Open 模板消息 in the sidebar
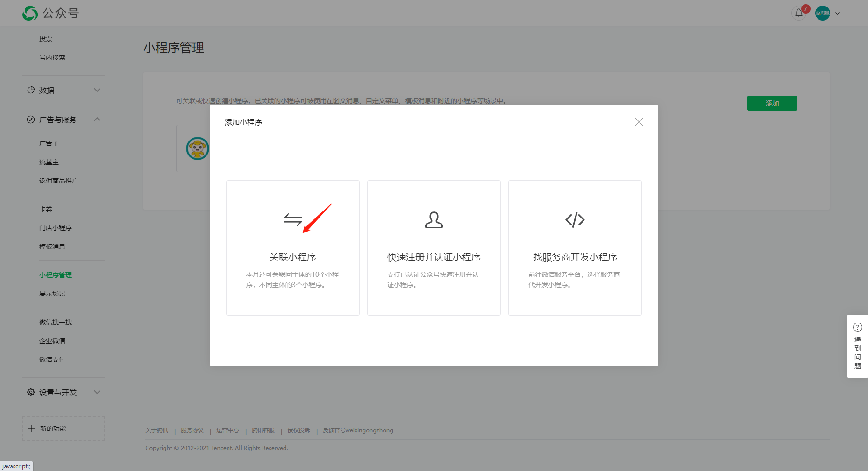 (52, 246)
